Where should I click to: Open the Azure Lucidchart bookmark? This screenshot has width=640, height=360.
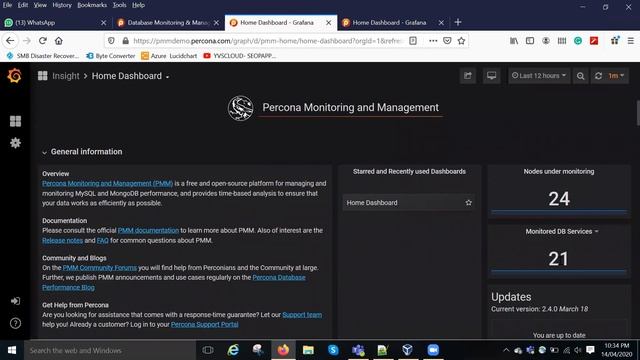pyautogui.click(x=169, y=56)
